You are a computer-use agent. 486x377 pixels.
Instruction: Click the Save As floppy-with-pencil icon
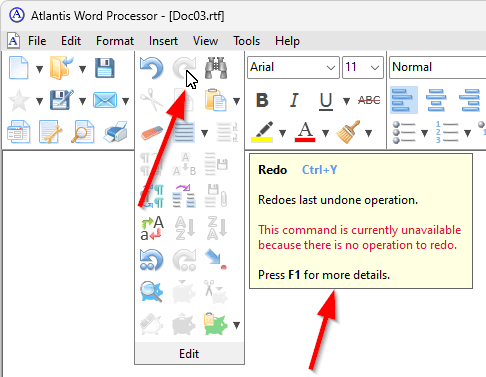click(x=61, y=100)
